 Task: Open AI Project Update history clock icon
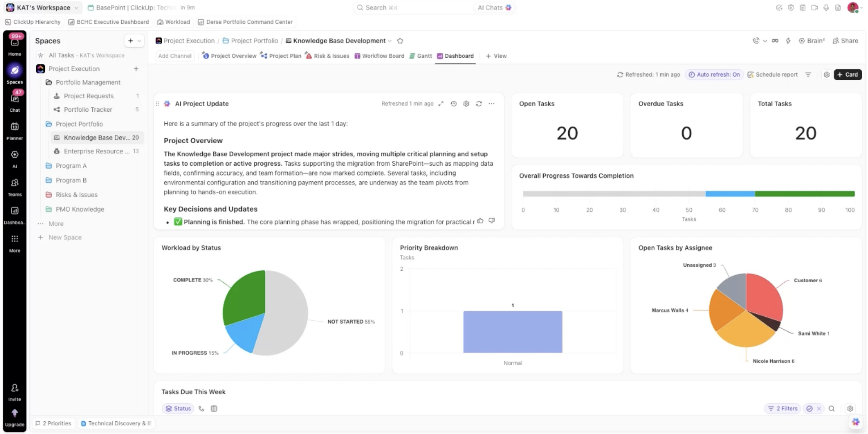[x=454, y=104]
